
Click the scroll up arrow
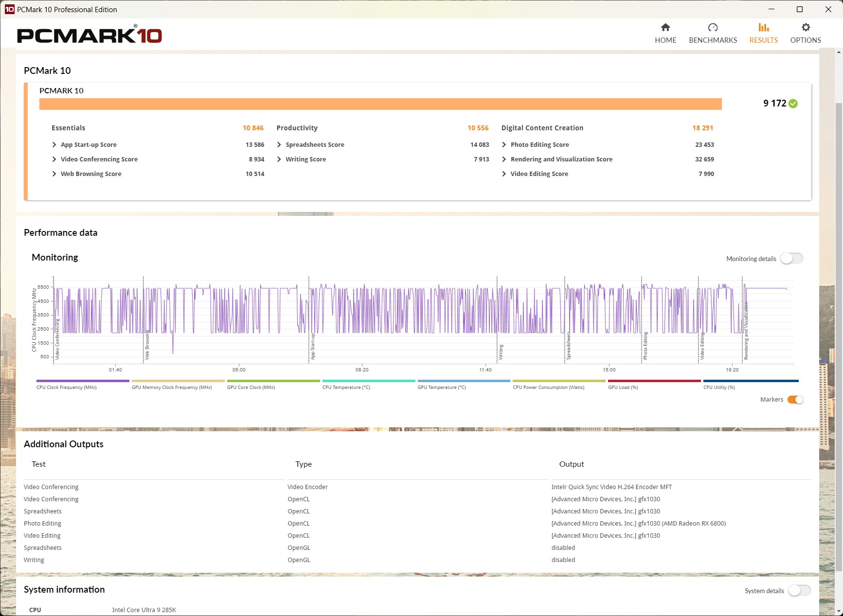tap(839, 52)
